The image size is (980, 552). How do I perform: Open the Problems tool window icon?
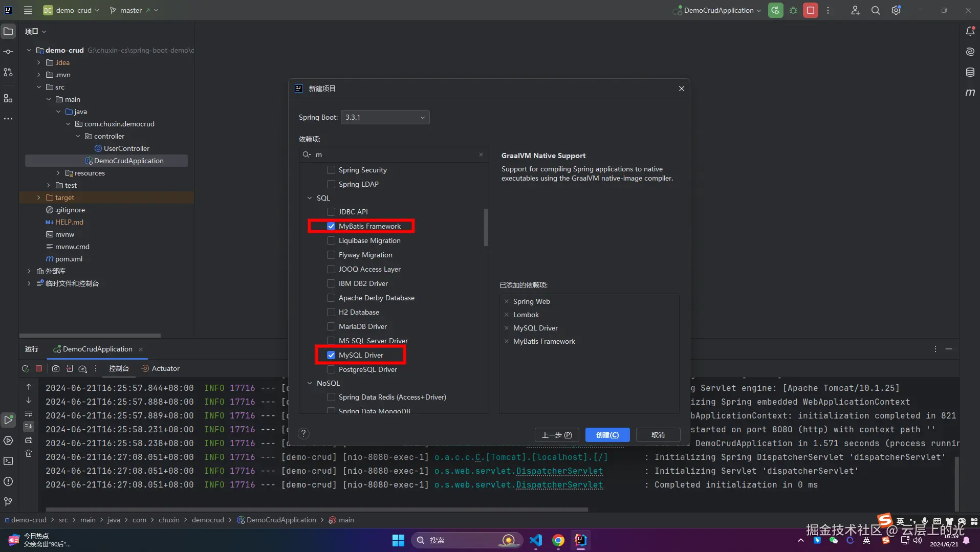coord(8,481)
